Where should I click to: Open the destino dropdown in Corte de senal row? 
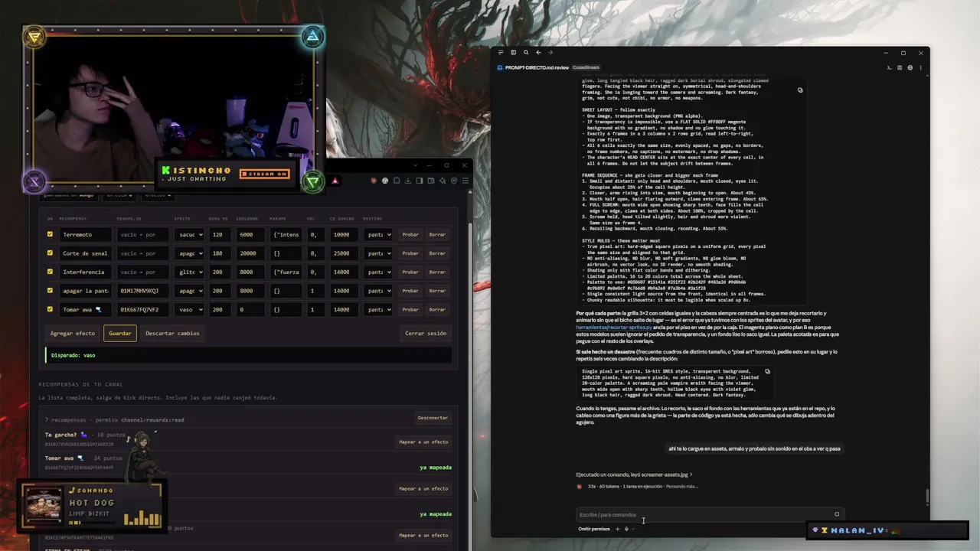(378, 253)
